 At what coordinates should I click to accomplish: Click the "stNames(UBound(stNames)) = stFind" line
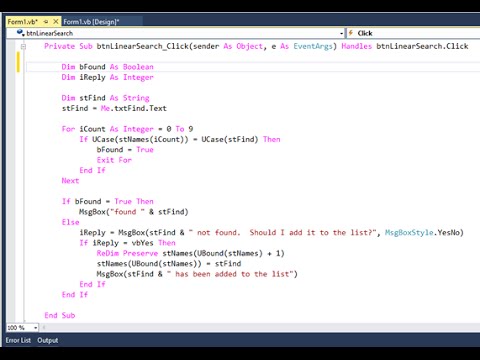coord(169,264)
